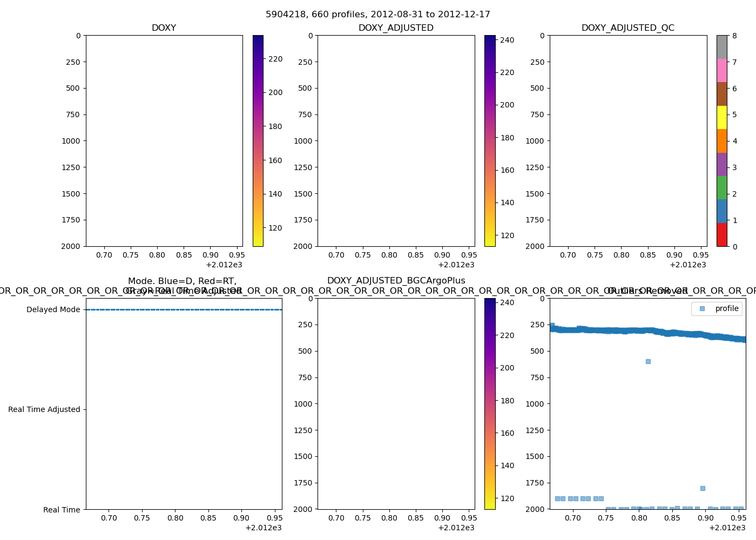Click the orange QC colorbar segment labeled 4
The image size is (756, 540).
pos(721,141)
